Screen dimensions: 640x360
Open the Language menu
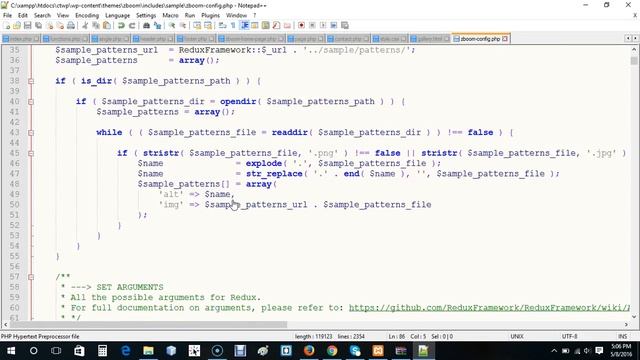coord(117,15)
